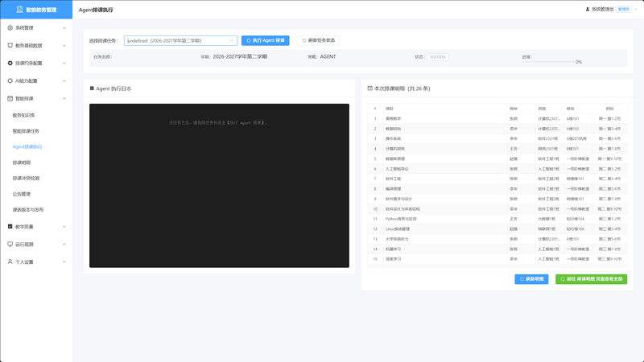644x362 pixels.
Task: Click the checklist icon beside 教学质量
Action: click(x=10, y=227)
